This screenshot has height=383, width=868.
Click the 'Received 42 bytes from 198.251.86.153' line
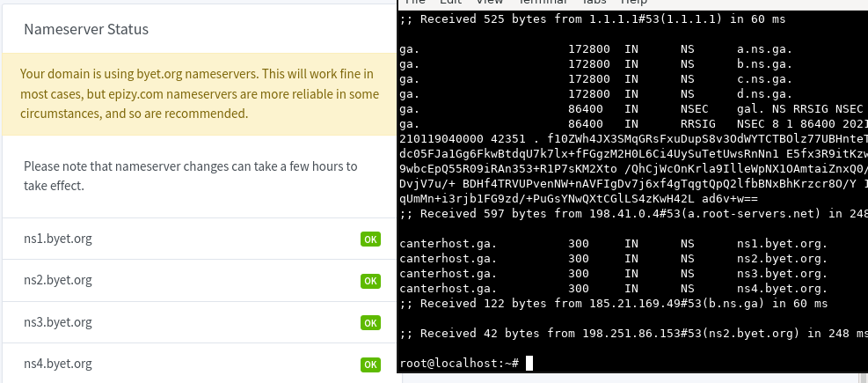(633, 333)
